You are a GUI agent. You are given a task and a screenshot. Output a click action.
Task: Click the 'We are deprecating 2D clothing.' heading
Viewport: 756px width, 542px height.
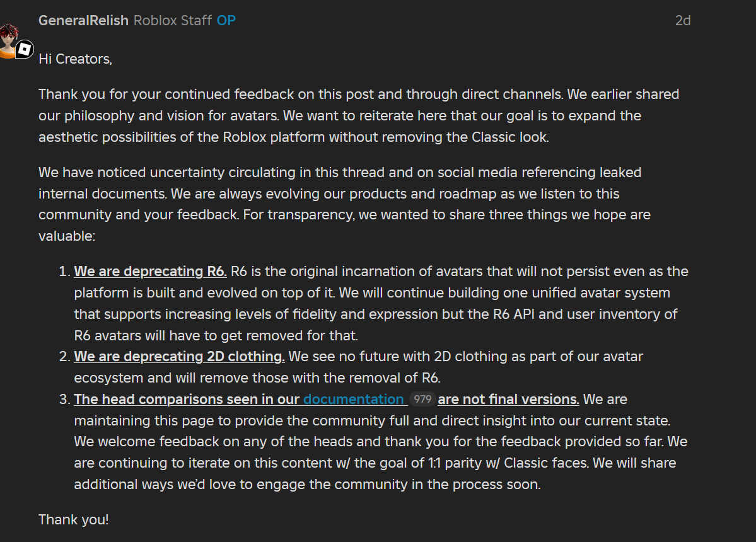point(179,356)
